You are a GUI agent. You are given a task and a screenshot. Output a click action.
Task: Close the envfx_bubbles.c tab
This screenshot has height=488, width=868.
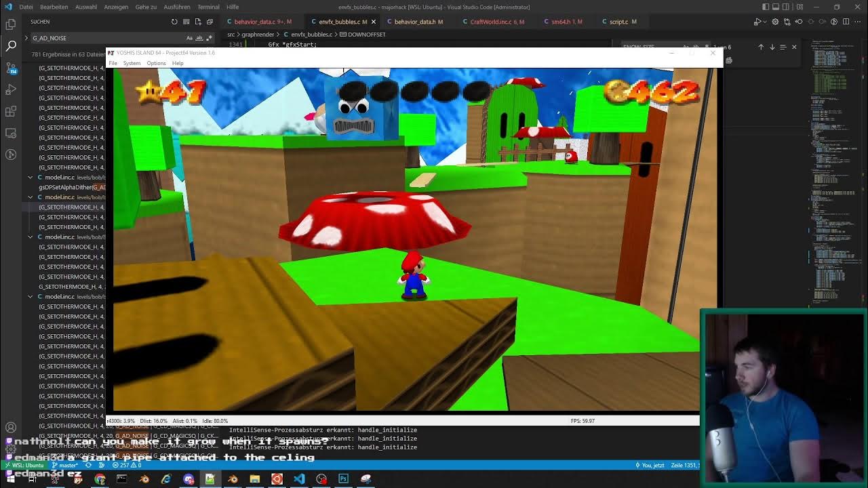click(x=373, y=22)
